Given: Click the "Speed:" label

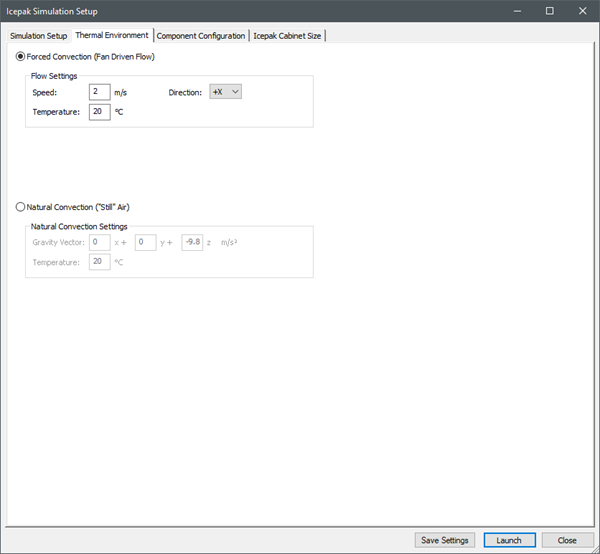Looking at the screenshot, I should click(x=45, y=92).
